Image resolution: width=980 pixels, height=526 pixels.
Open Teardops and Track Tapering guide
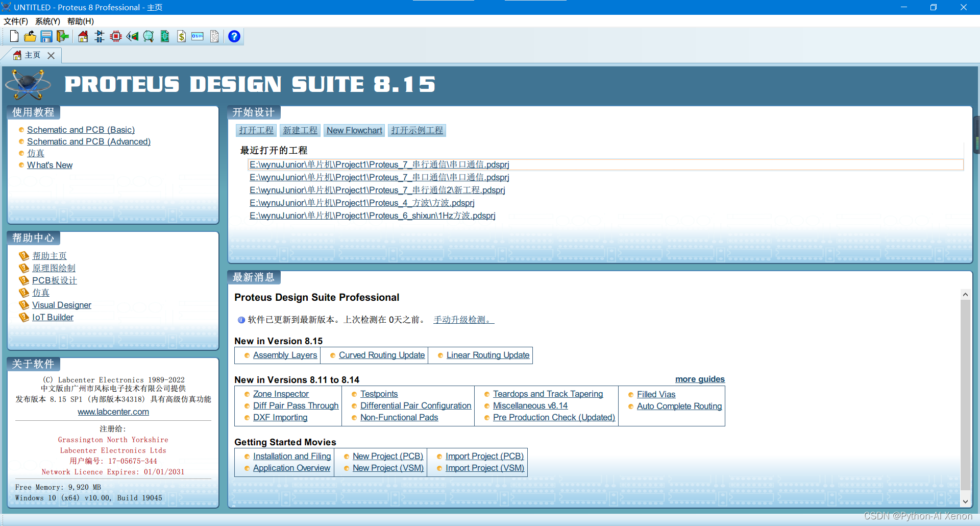click(548, 394)
